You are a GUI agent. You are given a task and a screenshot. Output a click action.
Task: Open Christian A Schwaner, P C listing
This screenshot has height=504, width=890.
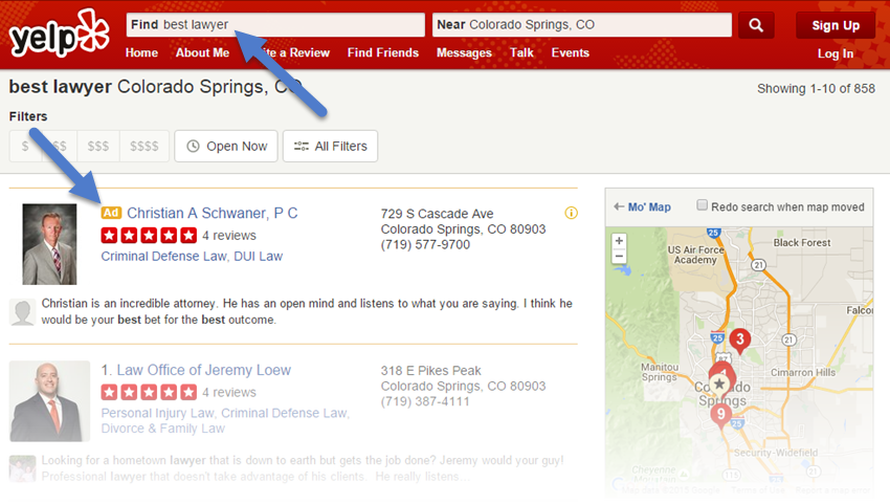pos(212,213)
